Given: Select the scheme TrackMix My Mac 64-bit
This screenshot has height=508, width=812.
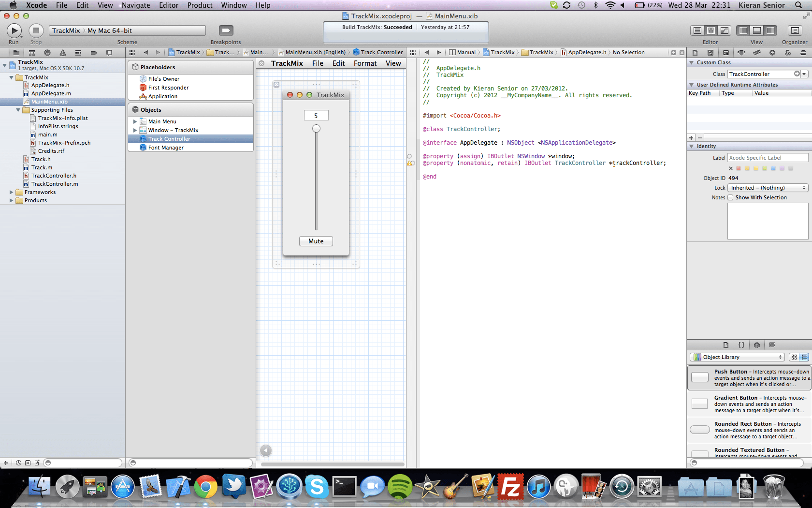Looking at the screenshot, I should (x=128, y=30).
